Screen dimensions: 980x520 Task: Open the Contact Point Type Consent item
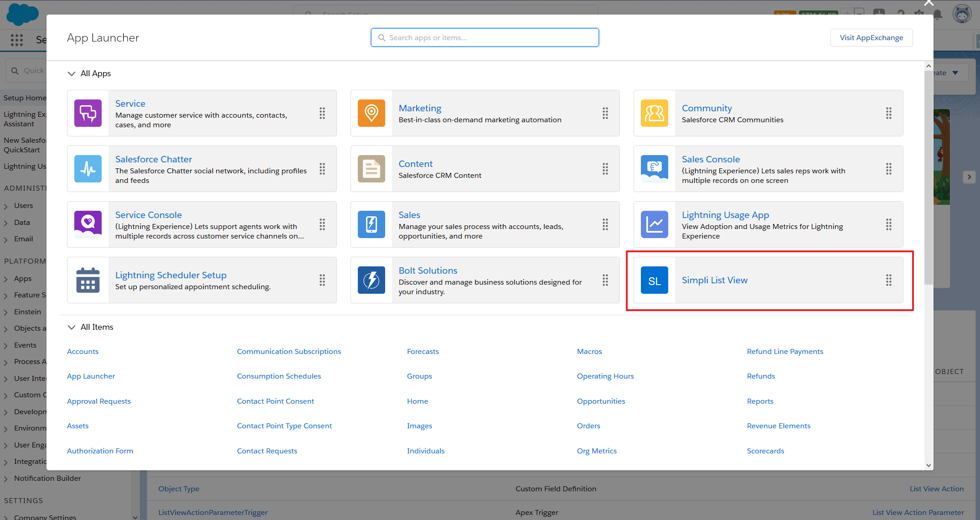coord(284,426)
